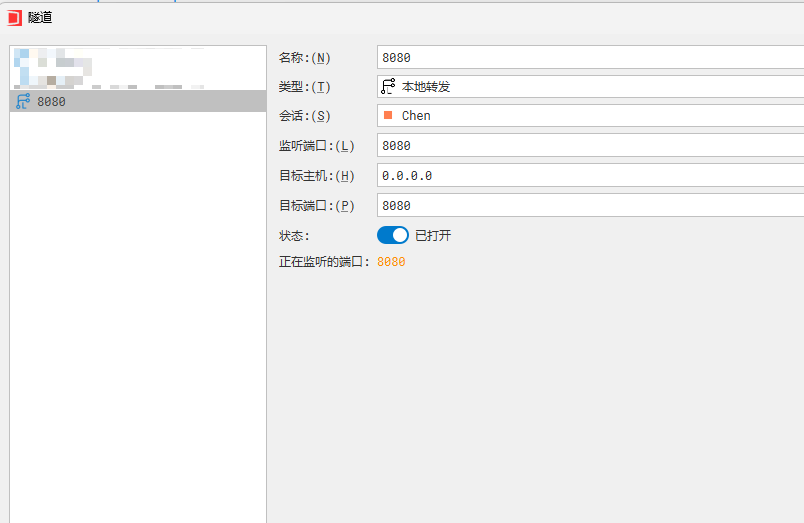Open the 类型 dropdown showing 本地转发
Image resolution: width=804 pixels, height=523 pixels.
(590, 87)
